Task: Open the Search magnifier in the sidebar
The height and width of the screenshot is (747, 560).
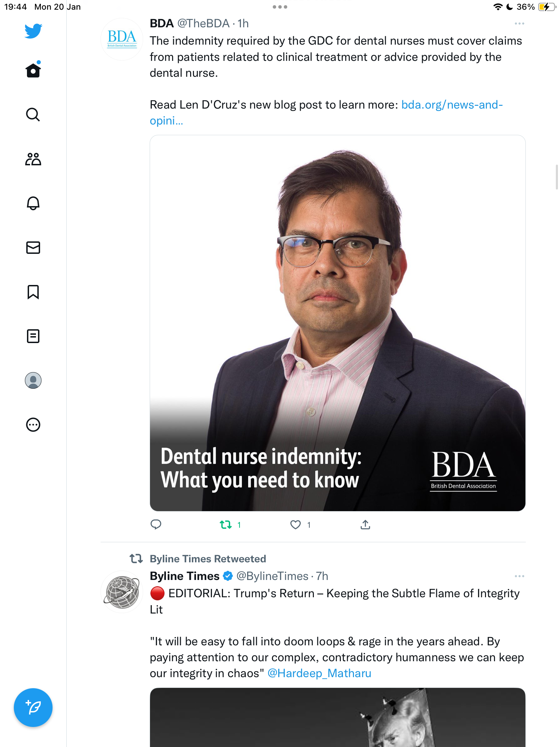Action: click(x=33, y=114)
